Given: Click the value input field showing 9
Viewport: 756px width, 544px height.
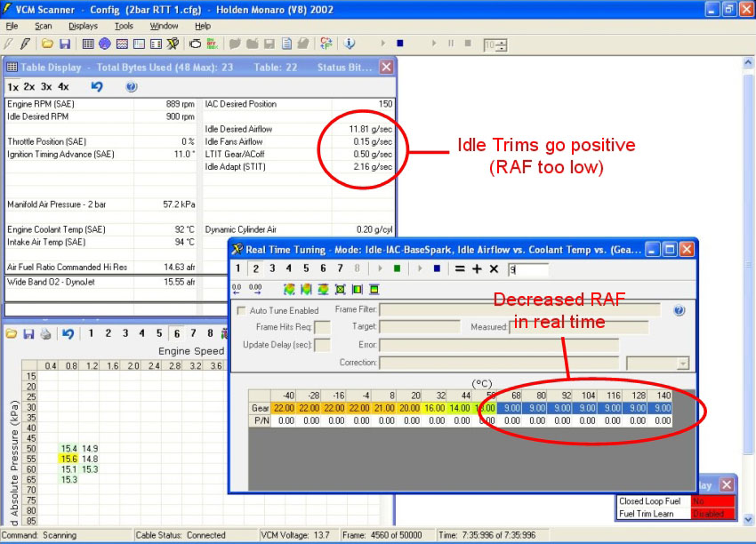Looking at the screenshot, I should click(x=527, y=269).
